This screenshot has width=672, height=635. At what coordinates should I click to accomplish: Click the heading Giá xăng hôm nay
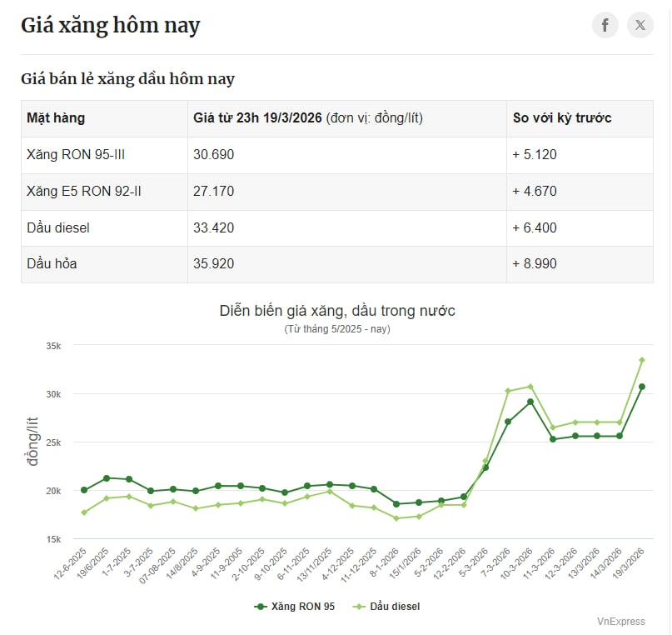click(x=112, y=25)
